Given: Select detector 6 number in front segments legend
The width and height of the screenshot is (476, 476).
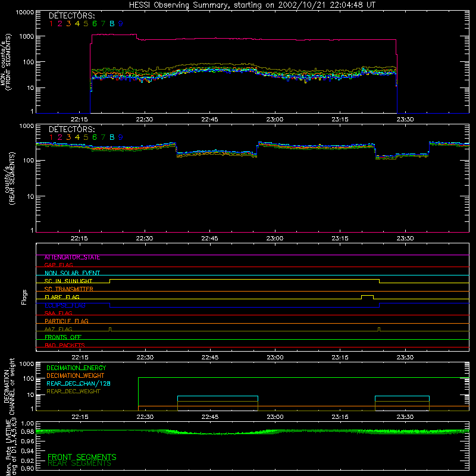Looking at the screenshot, I should [x=95, y=24].
